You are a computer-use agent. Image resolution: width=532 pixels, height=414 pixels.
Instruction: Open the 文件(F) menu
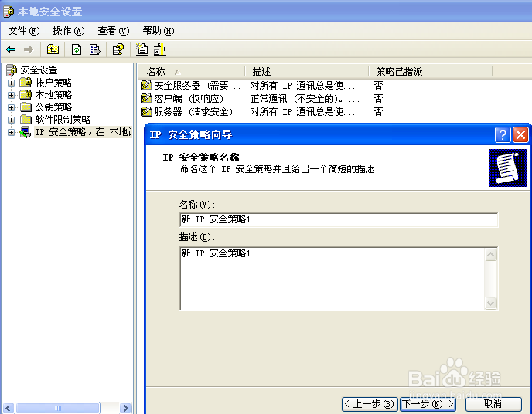[24, 31]
